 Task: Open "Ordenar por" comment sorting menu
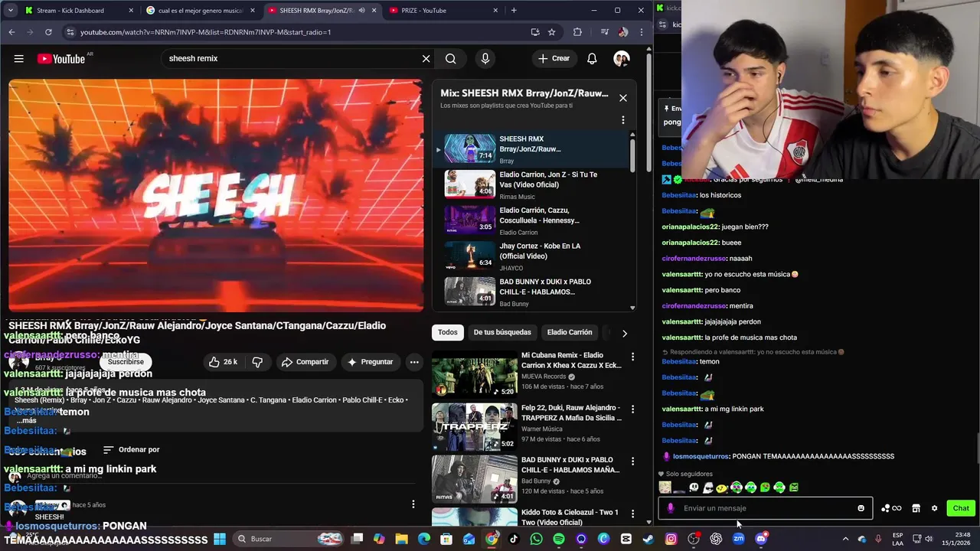tap(131, 450)
